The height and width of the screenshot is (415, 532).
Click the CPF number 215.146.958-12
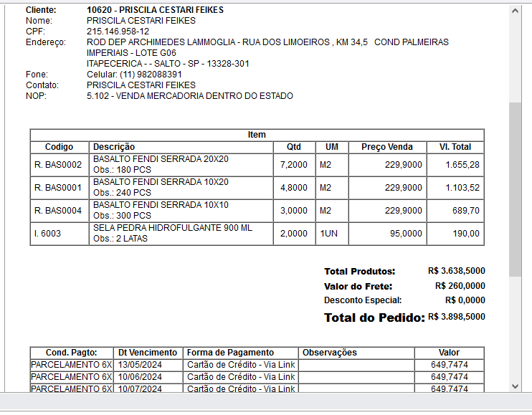(x=118, y=32)
